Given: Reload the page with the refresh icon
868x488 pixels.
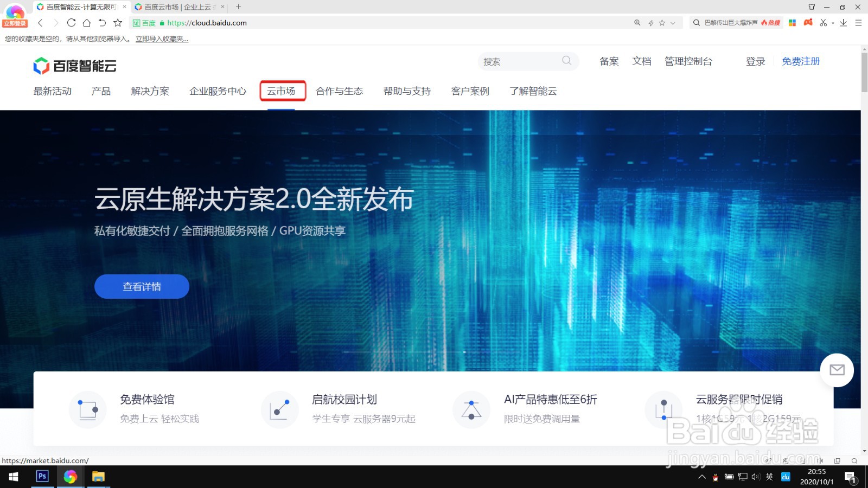Looking at the screenshot, I should click(71, 23).
